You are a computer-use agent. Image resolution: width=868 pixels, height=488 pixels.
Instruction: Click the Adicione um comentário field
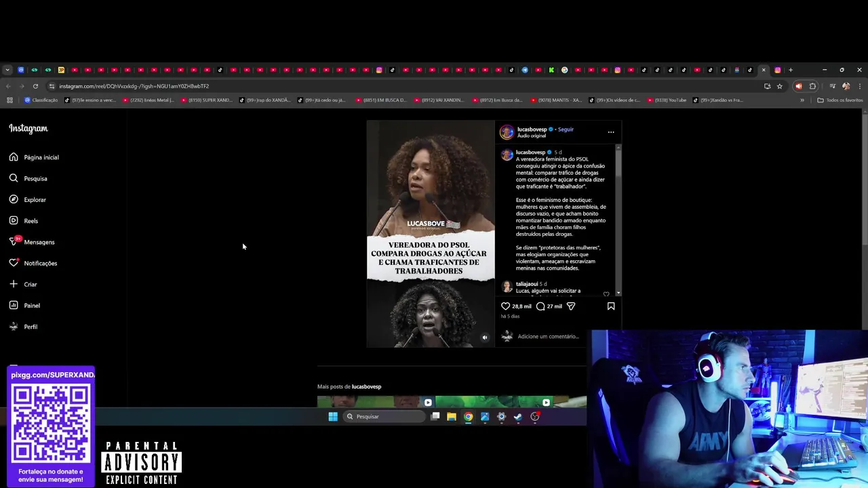[548, 336]
